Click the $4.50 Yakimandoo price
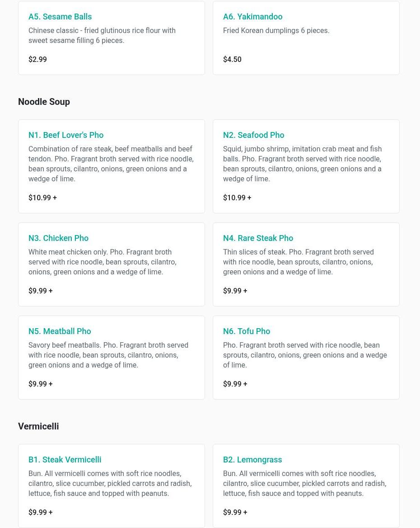This screenshot has height=528, width=420. tap(232, 60)
